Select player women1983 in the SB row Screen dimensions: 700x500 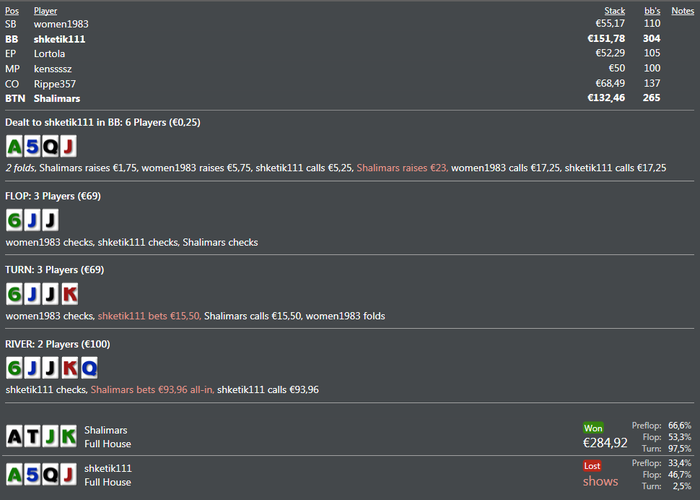pos(60,22)
